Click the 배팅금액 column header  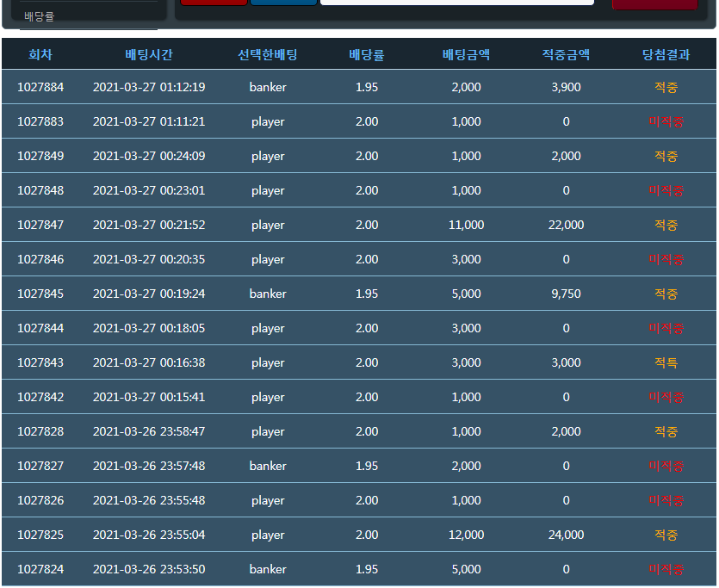(x=466, y=54)
